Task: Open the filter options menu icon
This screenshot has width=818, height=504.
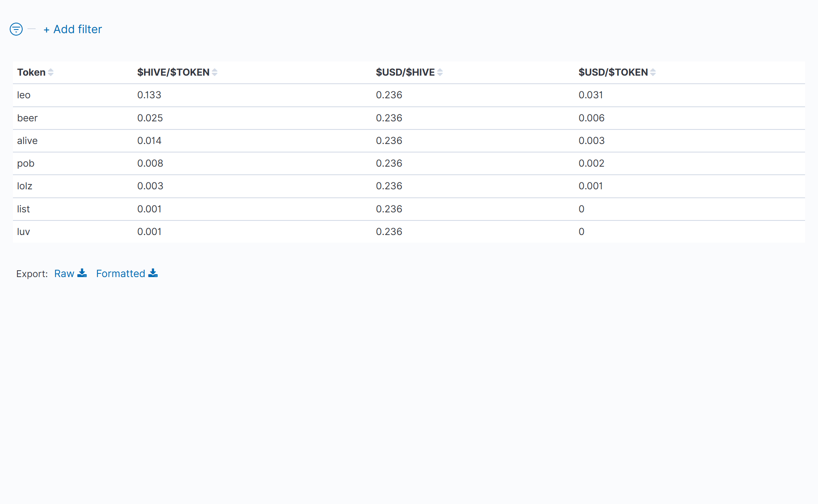Action: coord(16,29)
